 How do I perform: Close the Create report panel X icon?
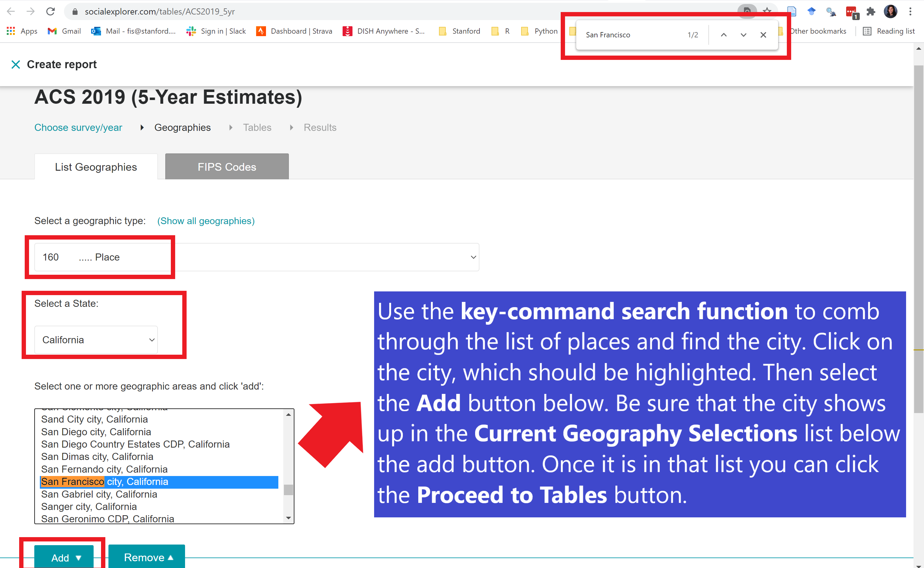coord(15,65)
